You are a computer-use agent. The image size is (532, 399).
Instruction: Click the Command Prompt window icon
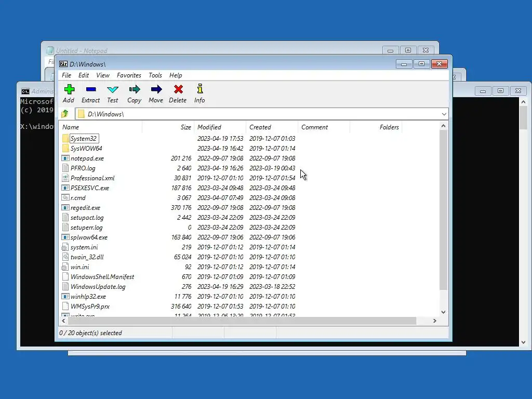click(x=25, y=91)
